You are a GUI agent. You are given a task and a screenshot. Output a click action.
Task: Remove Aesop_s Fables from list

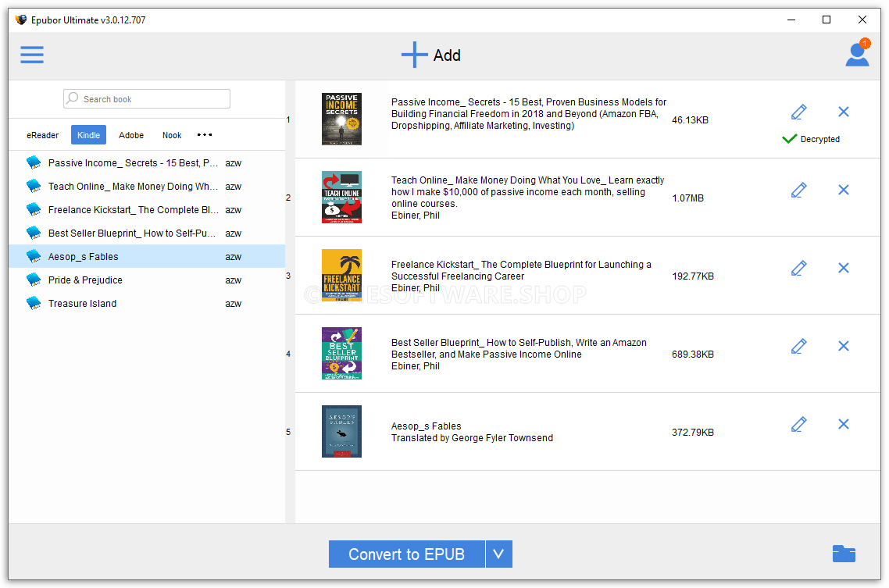click(844, 424)
